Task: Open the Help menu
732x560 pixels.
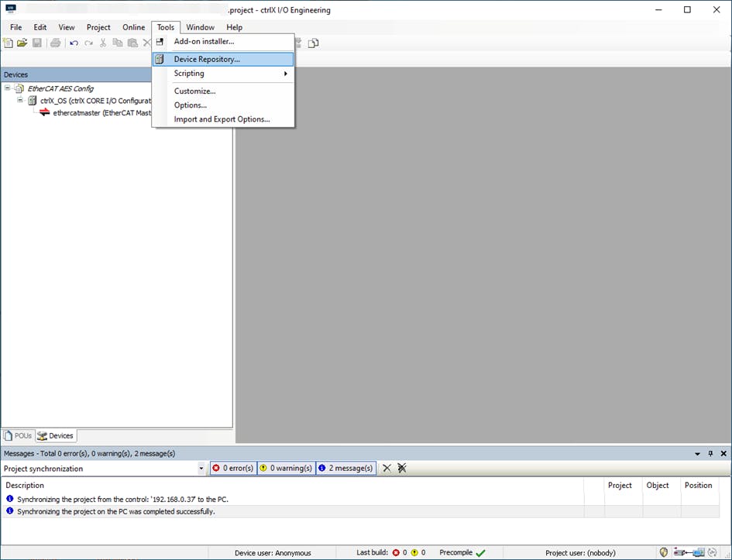Action: [235, 27]
